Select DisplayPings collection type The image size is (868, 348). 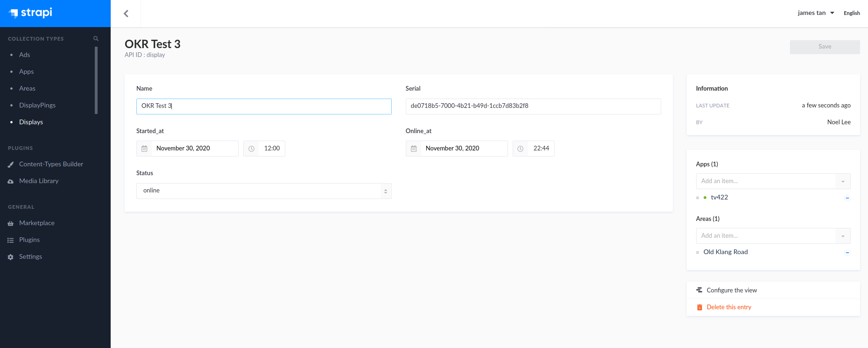37,106
